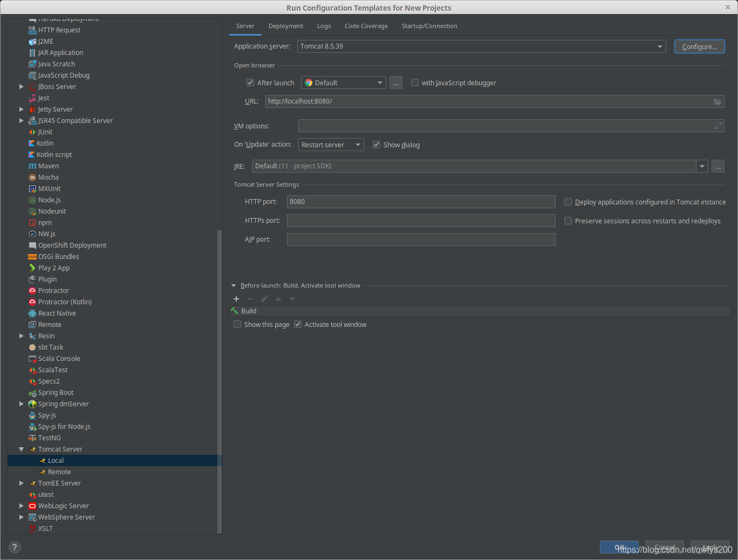Move before-launch task up arrow
The width and height of the screenshot is (738, 560).
(x=278, y=299)
